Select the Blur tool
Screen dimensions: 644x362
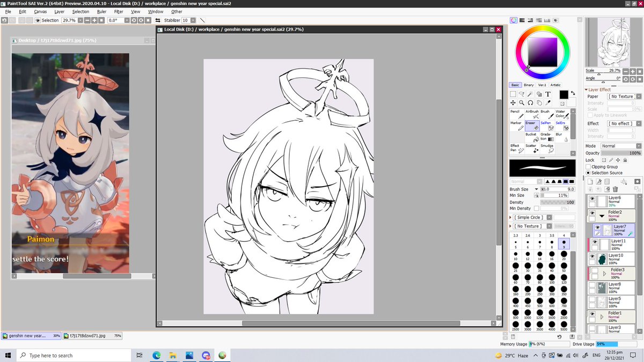561,137
